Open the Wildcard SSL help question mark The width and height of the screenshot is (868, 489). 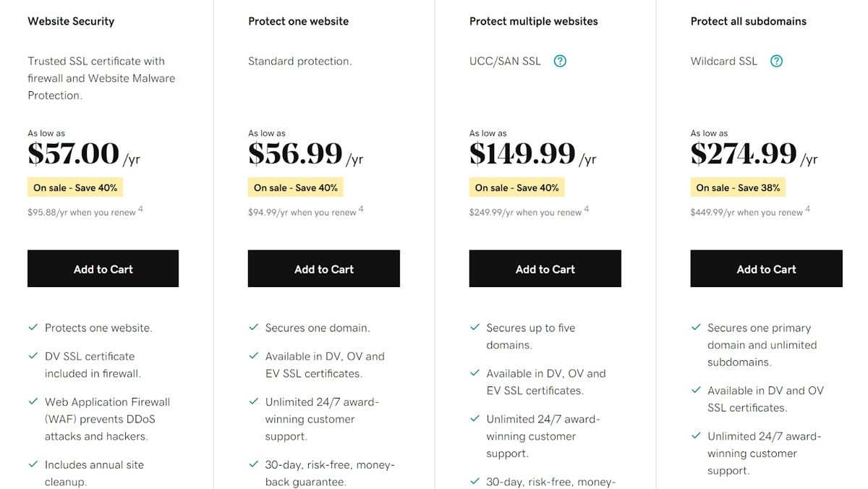[776, 61]
